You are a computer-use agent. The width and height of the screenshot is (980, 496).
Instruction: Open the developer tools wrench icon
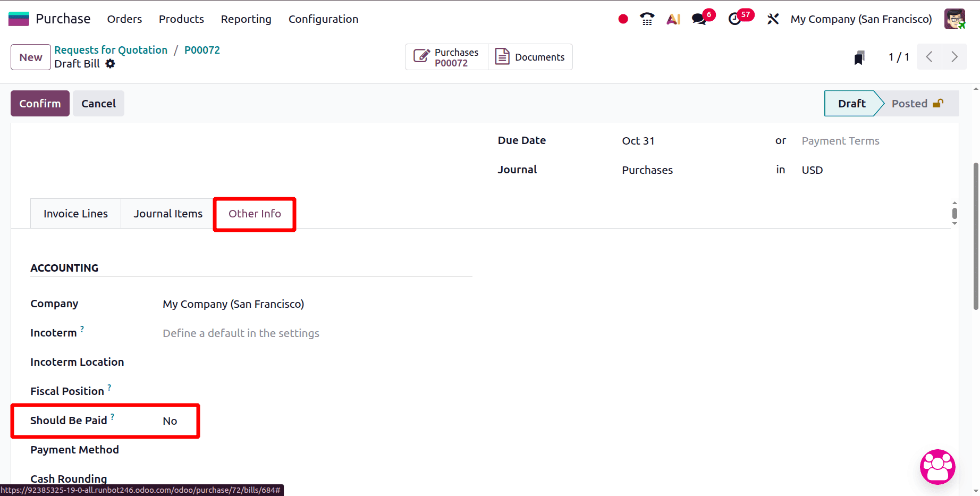(x=772, y=19)
